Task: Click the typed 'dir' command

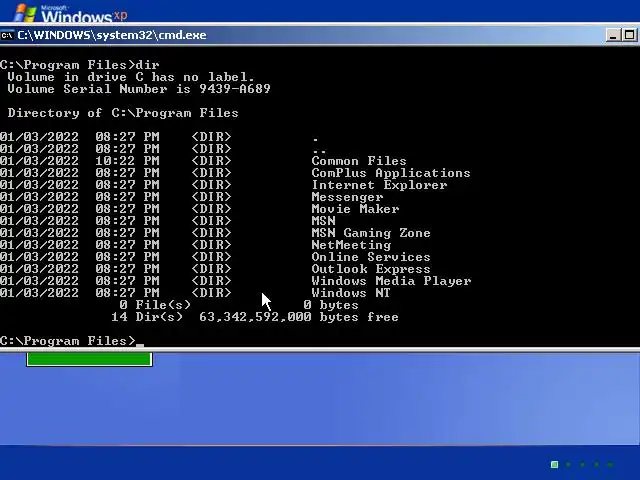Action: pyautogui.click(x=147, y=65)
